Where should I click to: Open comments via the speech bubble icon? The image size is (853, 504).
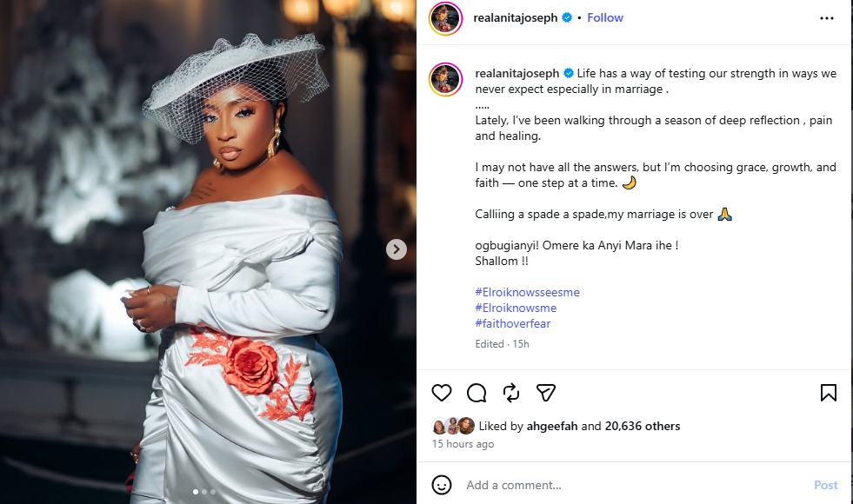click(x=476, y=393)
